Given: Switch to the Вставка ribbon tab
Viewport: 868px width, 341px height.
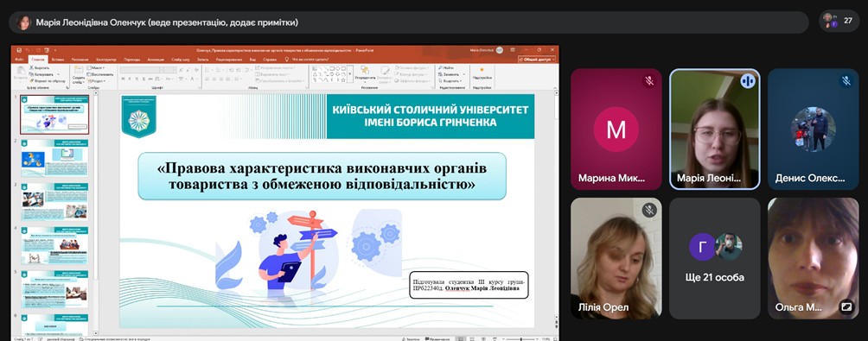Looking at the screenshot, I should pos(58,59).
